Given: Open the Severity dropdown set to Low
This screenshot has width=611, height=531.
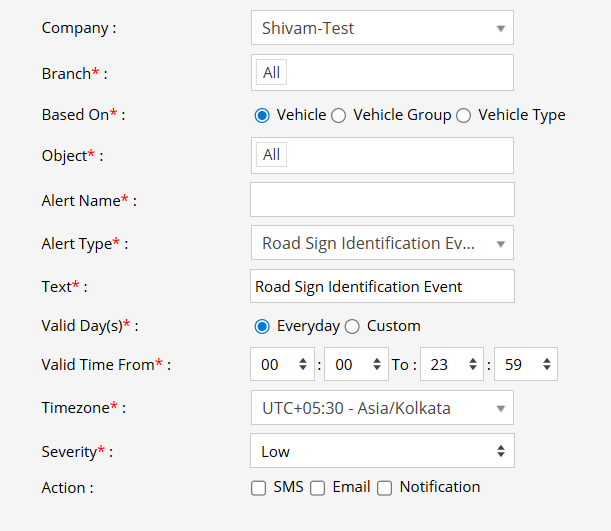Looking at the screenshot, I should click(381, 451).
